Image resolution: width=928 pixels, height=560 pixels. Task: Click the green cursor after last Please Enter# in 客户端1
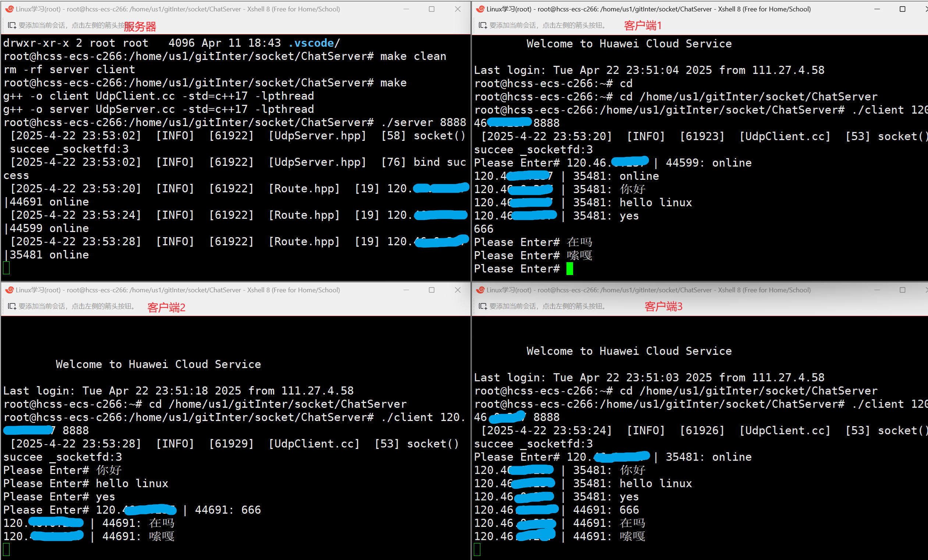[569, 269]
